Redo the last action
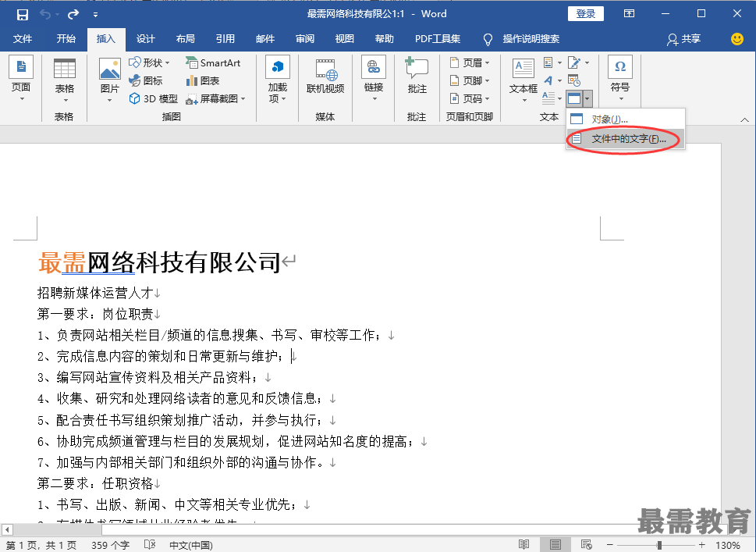 [73, 15]
